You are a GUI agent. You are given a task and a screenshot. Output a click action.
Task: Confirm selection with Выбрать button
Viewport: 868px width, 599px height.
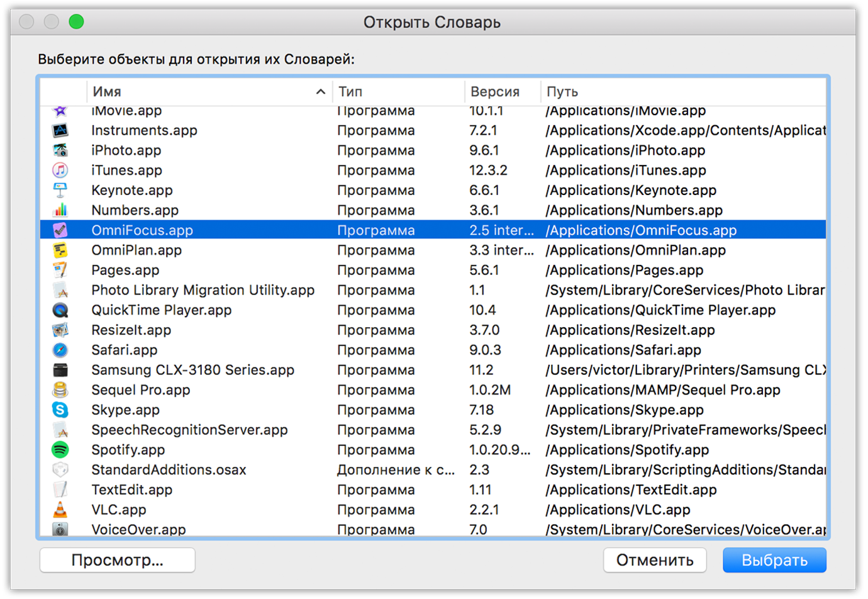[774, 560]
